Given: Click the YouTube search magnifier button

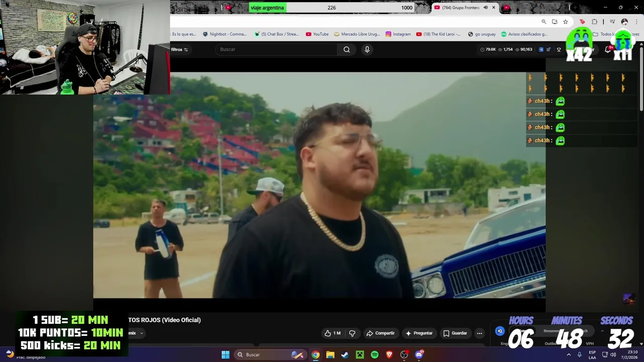Looking at the screenshot, I should pyautogui.click(x=347, y=49).
